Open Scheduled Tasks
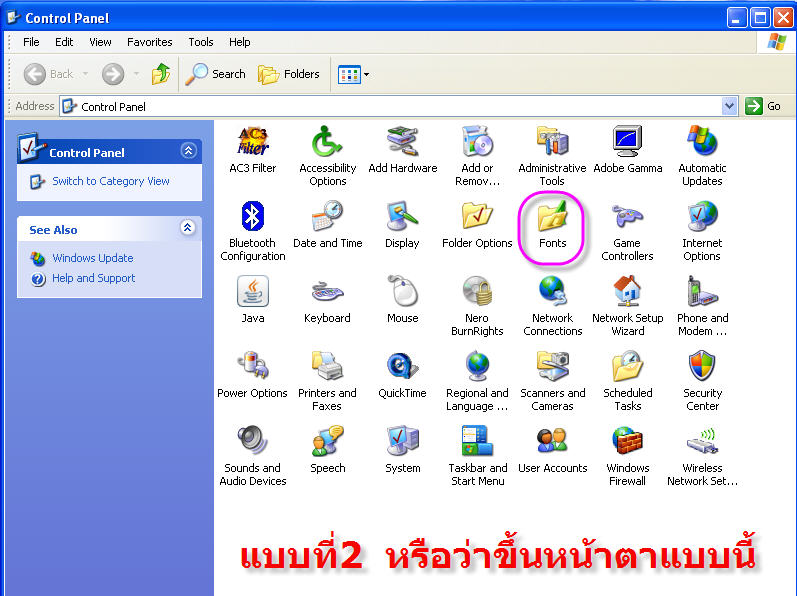The image size is (797, 596). [628, 382]
